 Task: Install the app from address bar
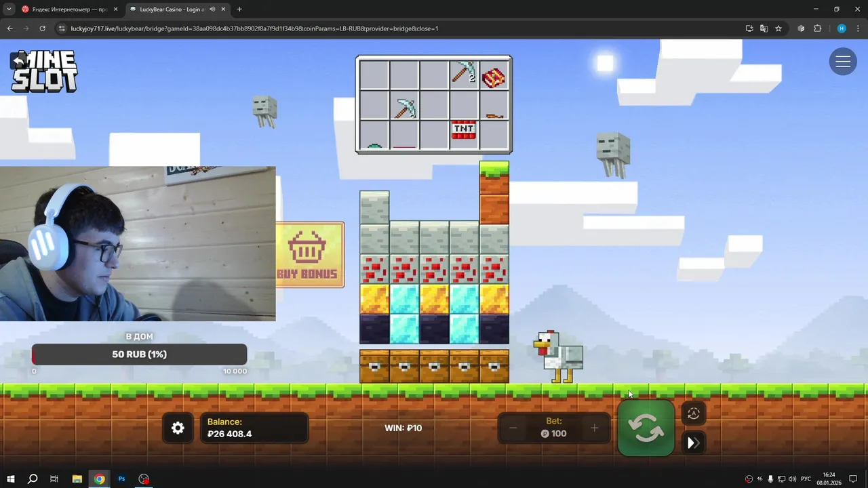click(749, 28)
